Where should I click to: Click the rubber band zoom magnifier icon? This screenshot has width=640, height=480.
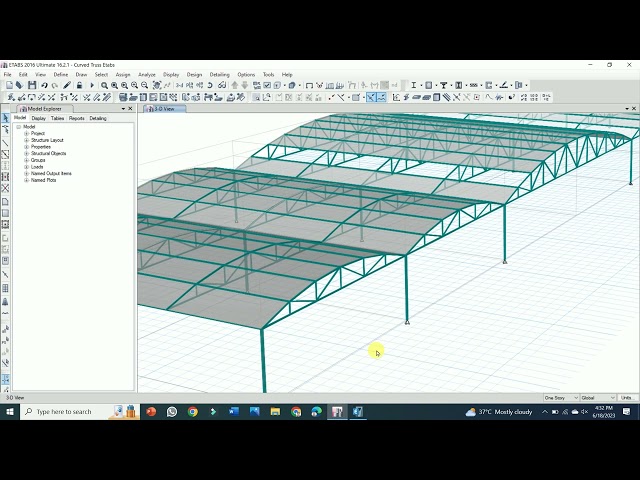pyautogui.click(x=104, y=85)
